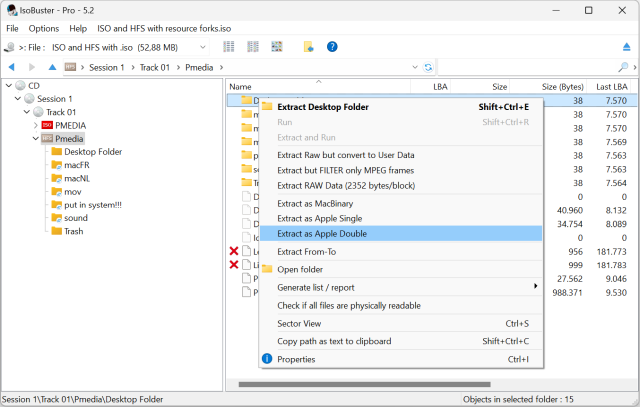
Task: Collapse the Session 1 tree node
Action: [x=18, y=99]
